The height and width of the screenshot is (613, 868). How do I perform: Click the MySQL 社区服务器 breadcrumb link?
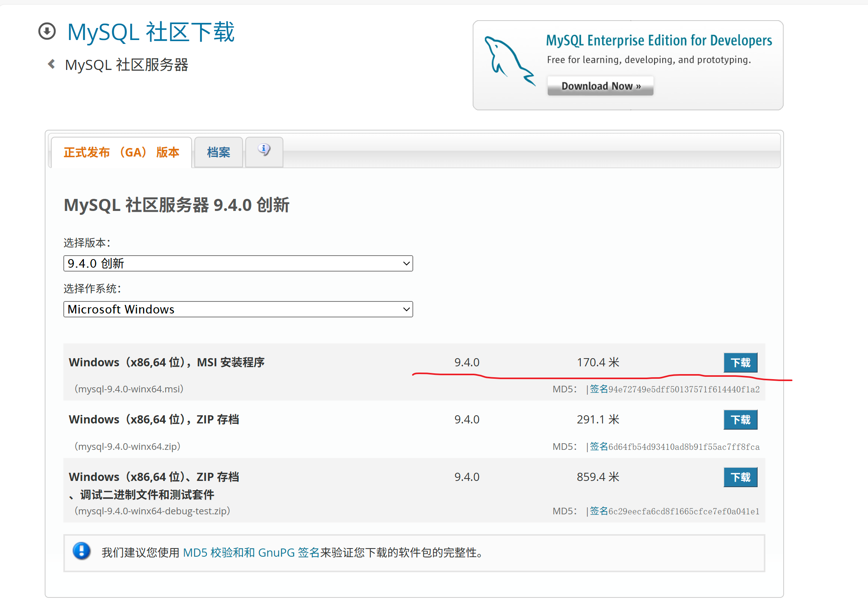point(126,64)
